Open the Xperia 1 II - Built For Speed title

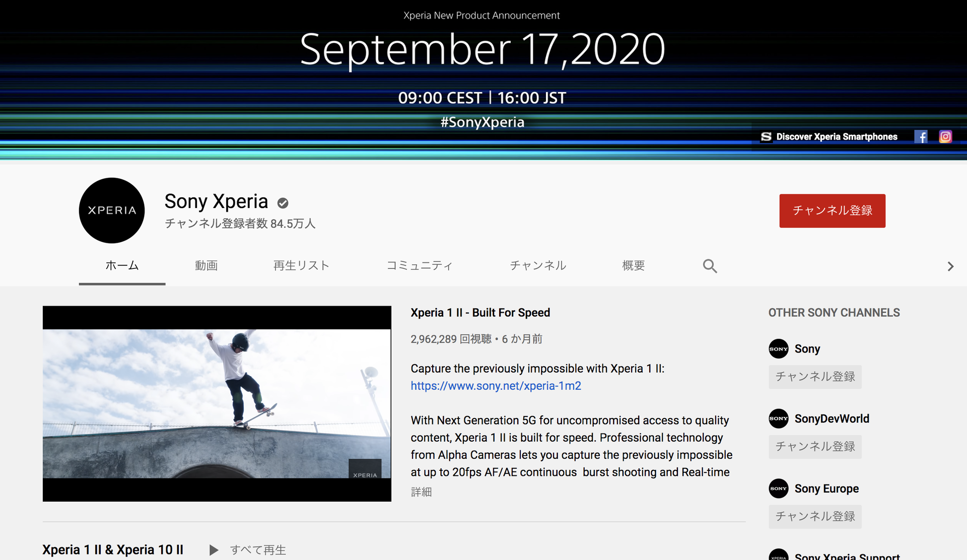tap(480, 313)
